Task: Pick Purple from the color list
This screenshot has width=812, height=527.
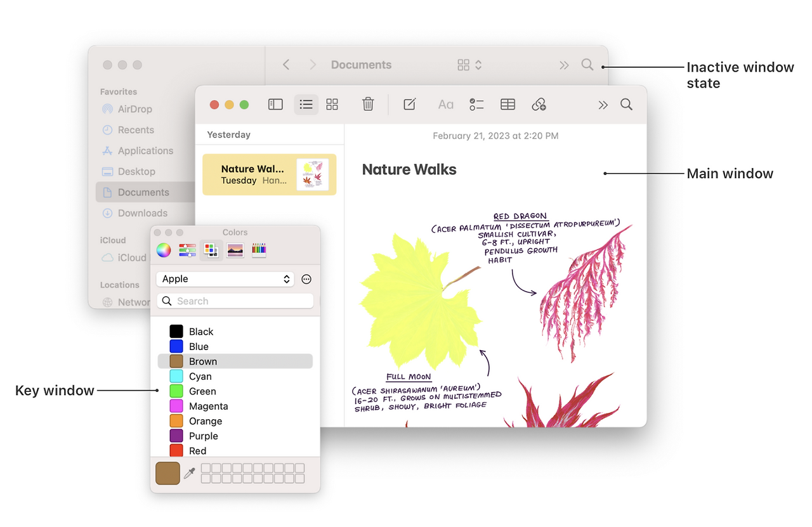Action: click(235, 436)
